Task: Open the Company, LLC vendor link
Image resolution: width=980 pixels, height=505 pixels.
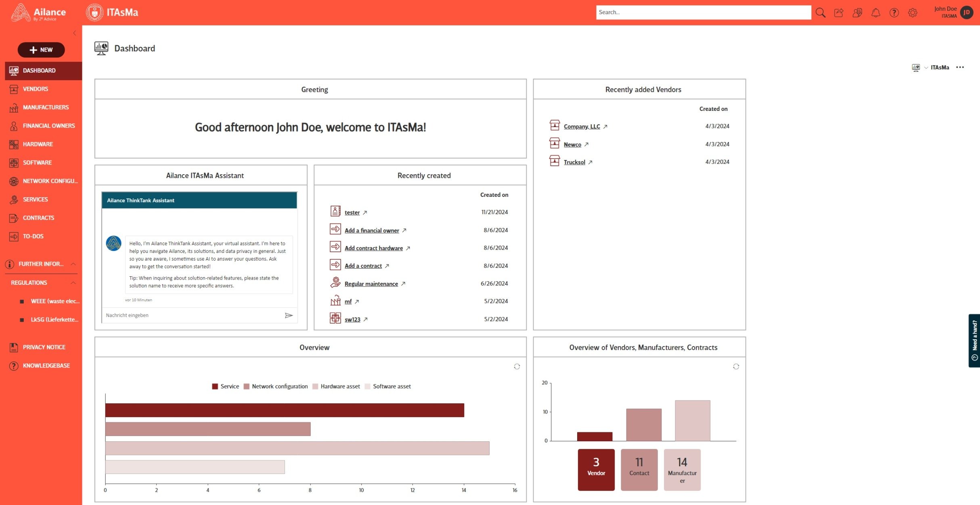Action: coord(582,126)
